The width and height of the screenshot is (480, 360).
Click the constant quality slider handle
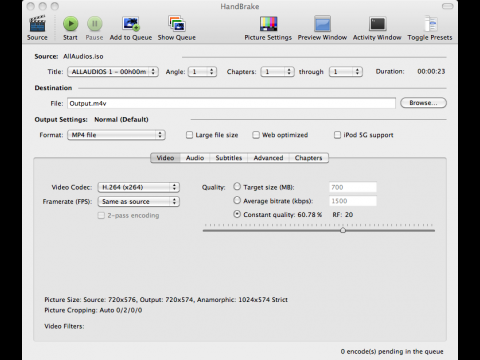coord(343,230)
